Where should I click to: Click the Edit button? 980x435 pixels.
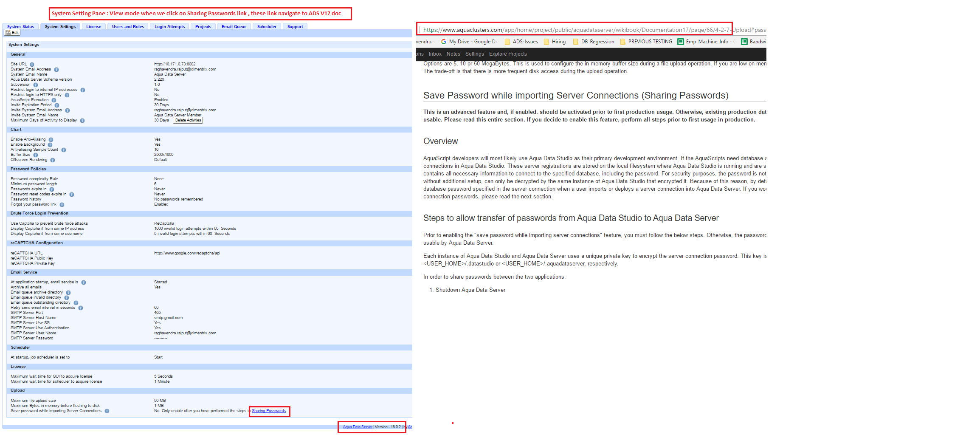(x=12, y=33)
